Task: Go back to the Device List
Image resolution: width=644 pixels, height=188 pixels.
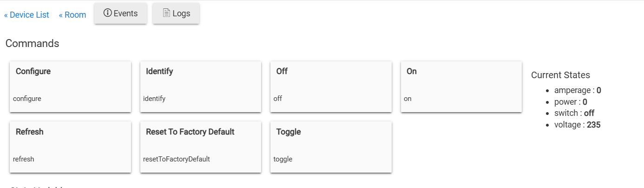Action: [x=26, y=15]
